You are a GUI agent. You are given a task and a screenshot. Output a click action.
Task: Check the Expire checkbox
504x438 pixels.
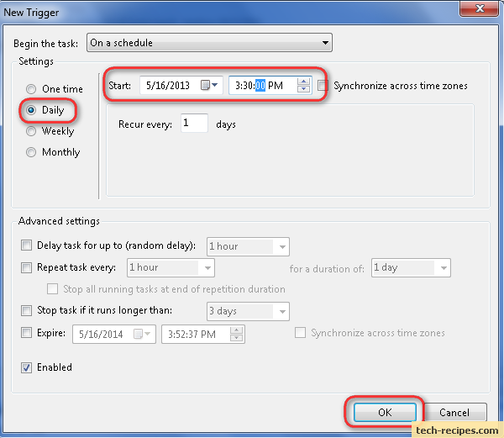click(26, 333)
